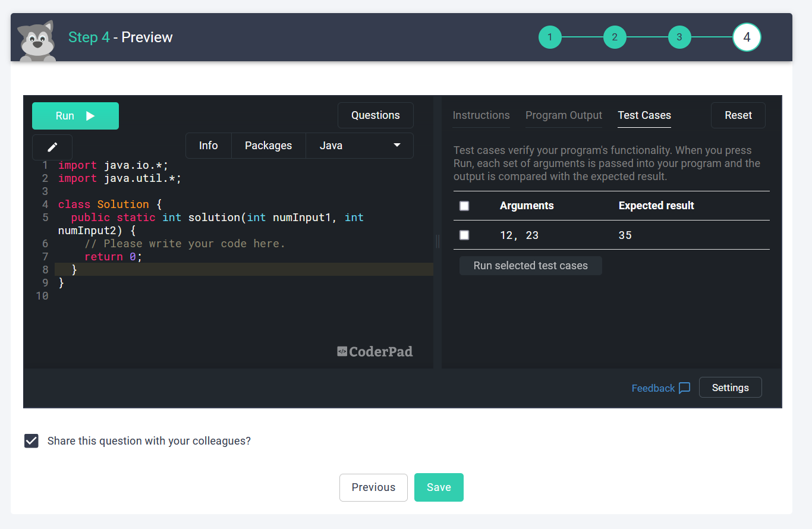Click the play triangle on Run button

tap(90, 116)
